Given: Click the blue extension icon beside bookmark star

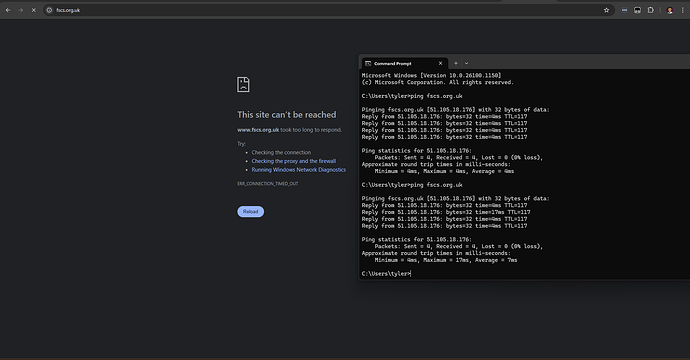Looking at the screenshot, I should click(x=624, y=10).
